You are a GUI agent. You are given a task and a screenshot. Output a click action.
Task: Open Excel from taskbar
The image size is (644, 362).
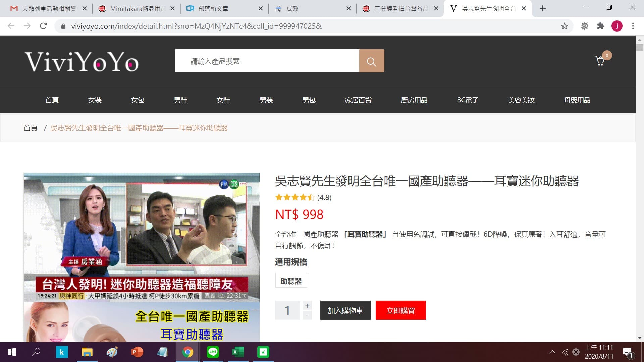(238, 352)
